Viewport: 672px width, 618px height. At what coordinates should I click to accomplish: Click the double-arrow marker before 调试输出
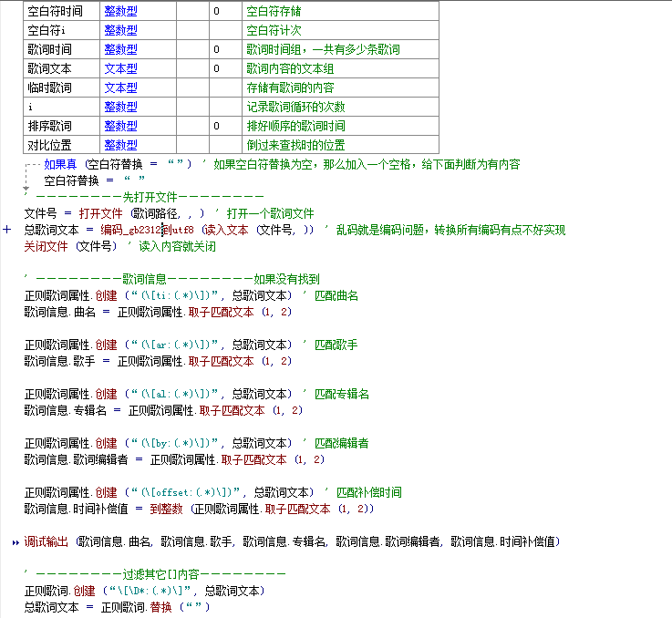[16, 542]
